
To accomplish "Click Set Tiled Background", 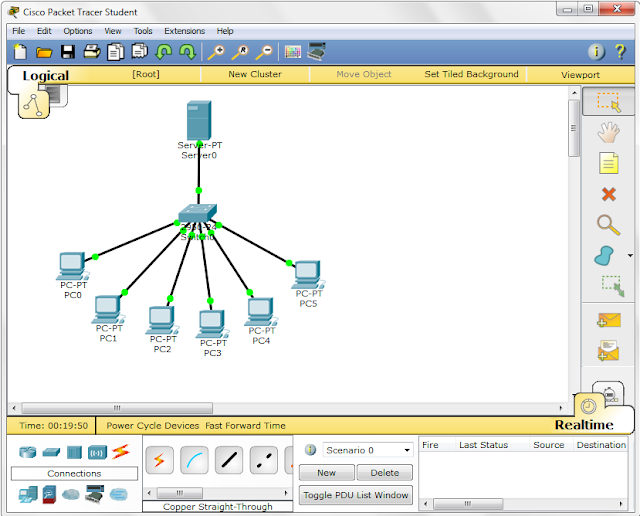I will [x=471, y=74].
